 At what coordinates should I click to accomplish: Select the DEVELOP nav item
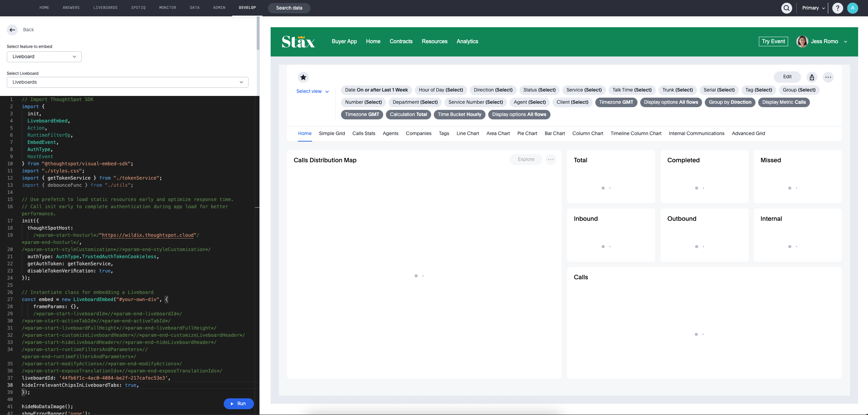[247, 8]
